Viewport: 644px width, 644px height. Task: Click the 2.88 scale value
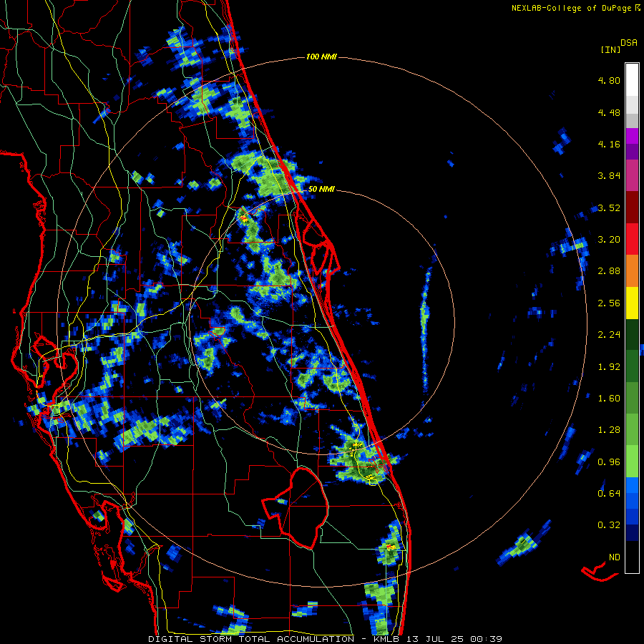coord(609,271)
